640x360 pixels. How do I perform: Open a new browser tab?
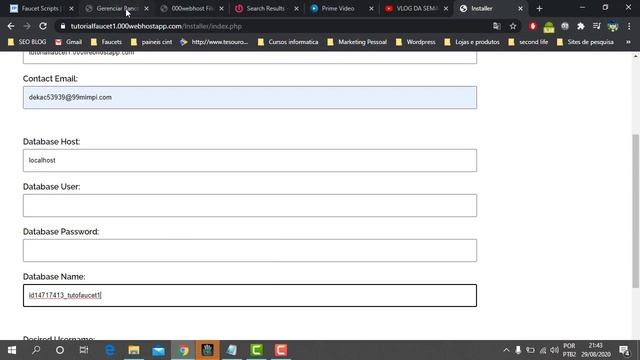tap(539, 8)
